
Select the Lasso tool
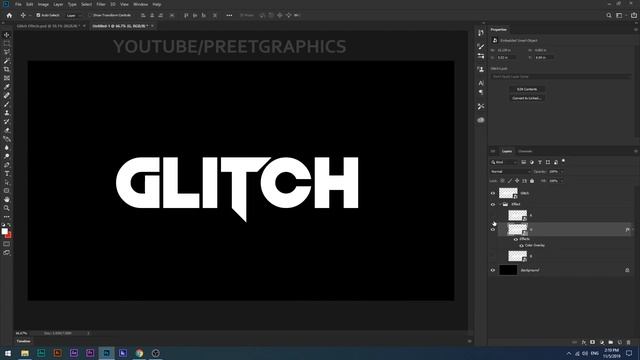[x=7, y=52]
